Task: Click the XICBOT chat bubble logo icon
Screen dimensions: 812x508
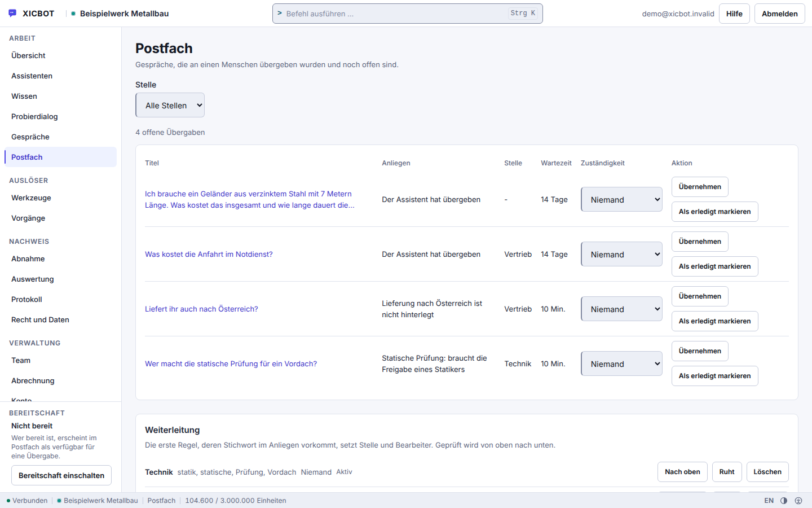Action: [12, 13]
